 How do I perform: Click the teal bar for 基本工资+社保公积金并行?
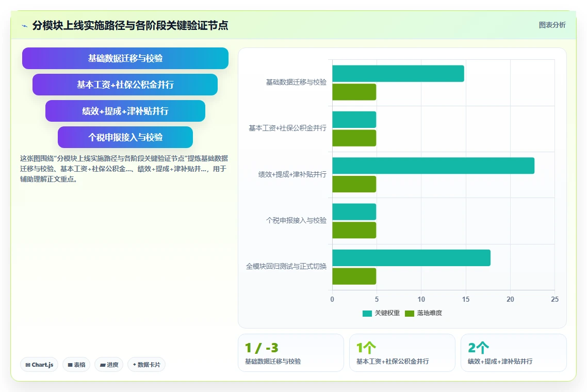[354, 120]
